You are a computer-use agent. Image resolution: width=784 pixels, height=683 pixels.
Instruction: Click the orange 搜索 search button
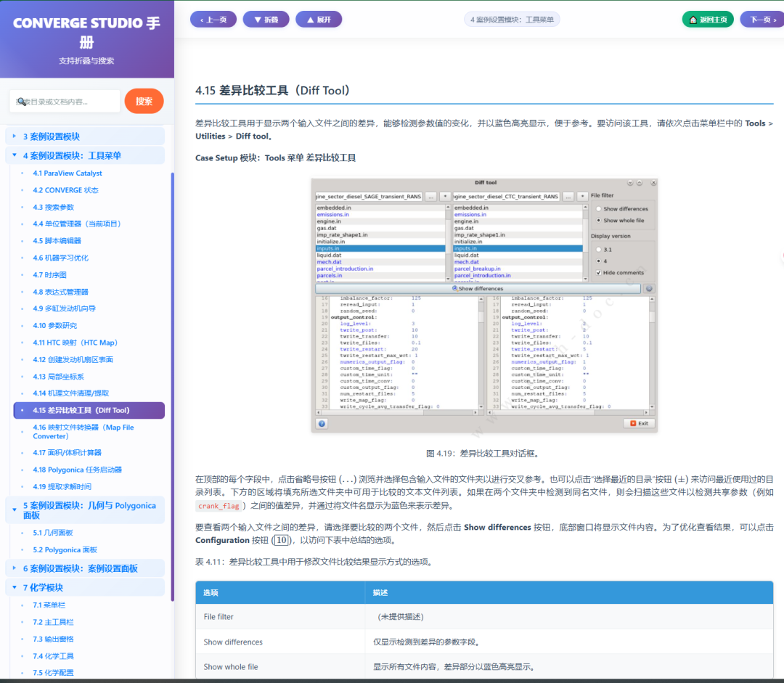(x=144, y=101)
